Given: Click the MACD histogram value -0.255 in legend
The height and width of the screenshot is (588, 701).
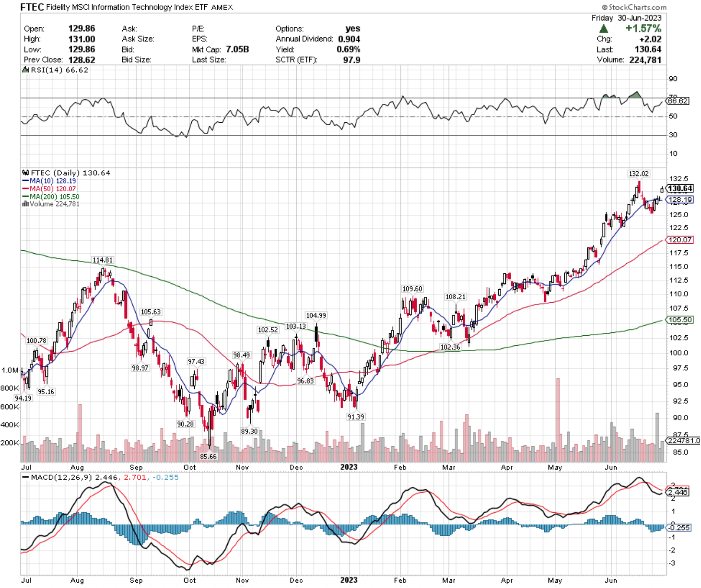Looking at the screenshot, I should click(x=165, y=477).
